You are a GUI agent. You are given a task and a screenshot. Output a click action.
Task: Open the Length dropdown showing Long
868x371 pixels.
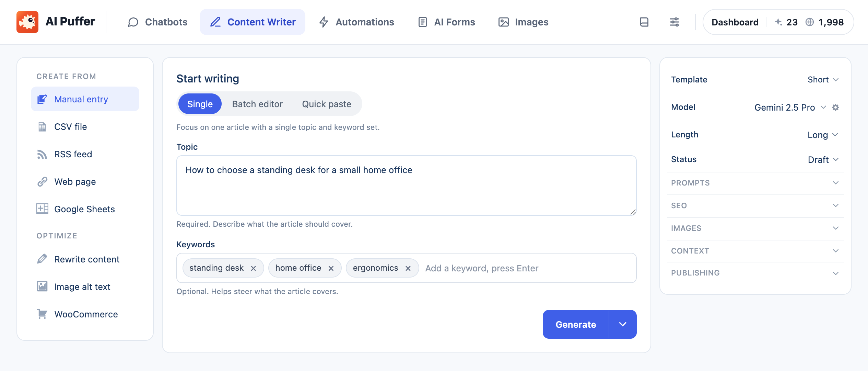coord(823,135)
